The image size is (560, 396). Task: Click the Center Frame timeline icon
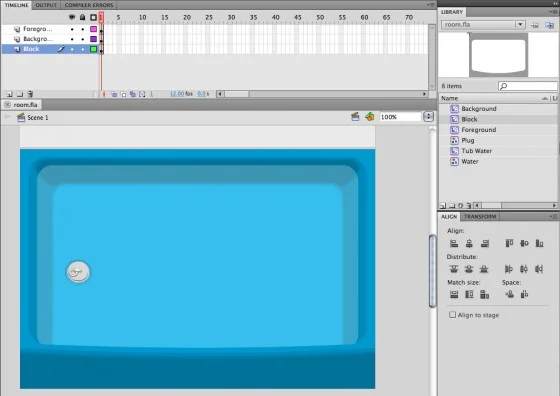pyautogui.click(x=104, y=94)
